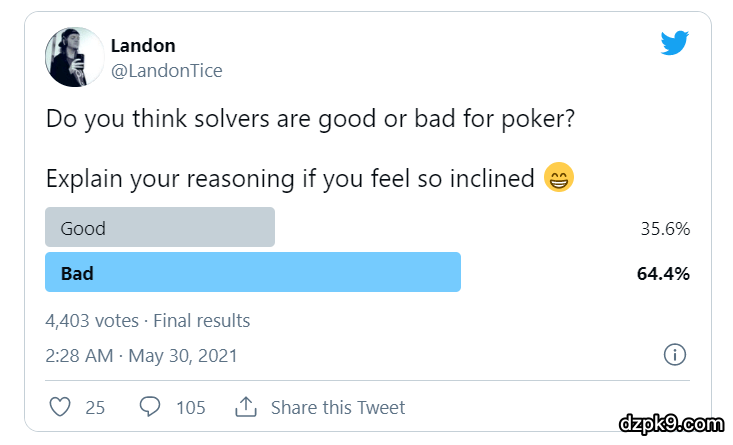
Task: Open the tweet info circle icon
Action: coord(675,355)
